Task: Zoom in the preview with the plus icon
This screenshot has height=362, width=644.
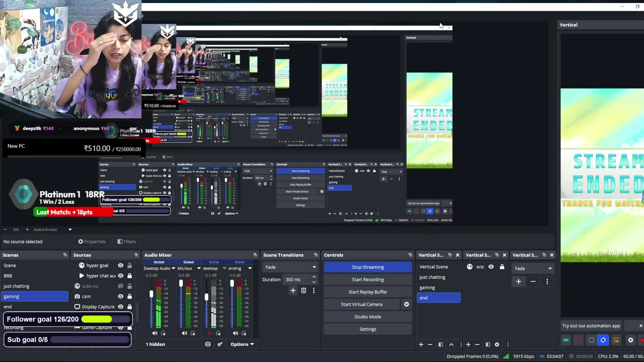Action: point(27,230)
